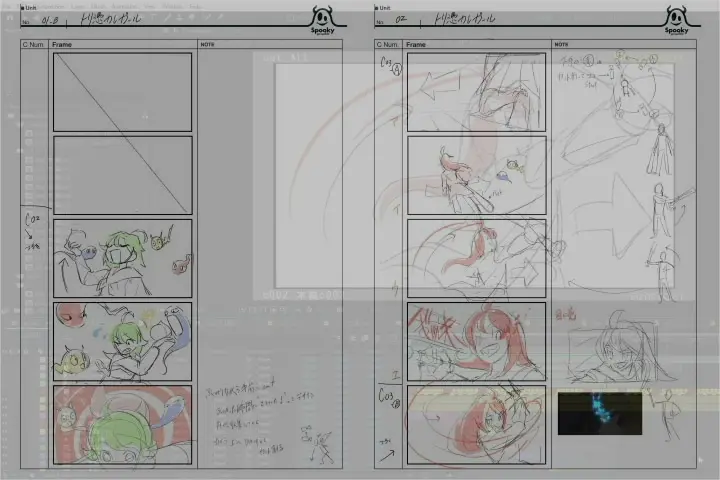Viewport: 720px width, 480px height.
Task: Click the 'C03 B' cut label near bottom
Action: click(389, 398)
